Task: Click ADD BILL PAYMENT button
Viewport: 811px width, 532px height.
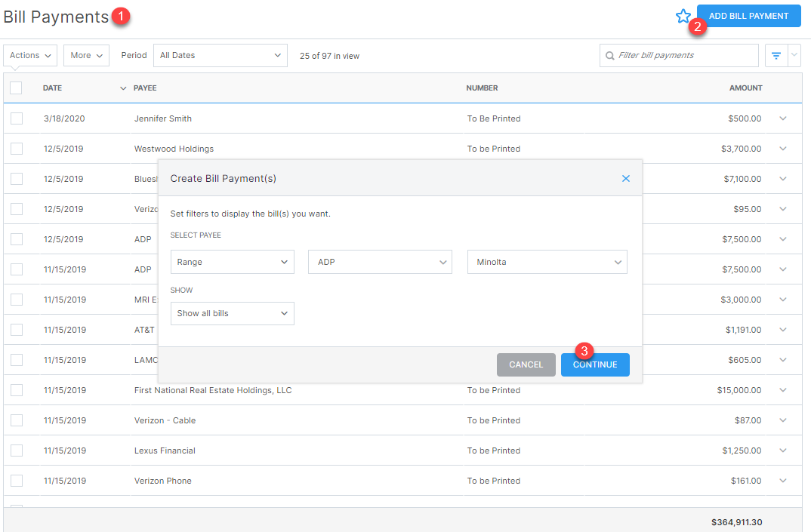Action: coord(748,16)
